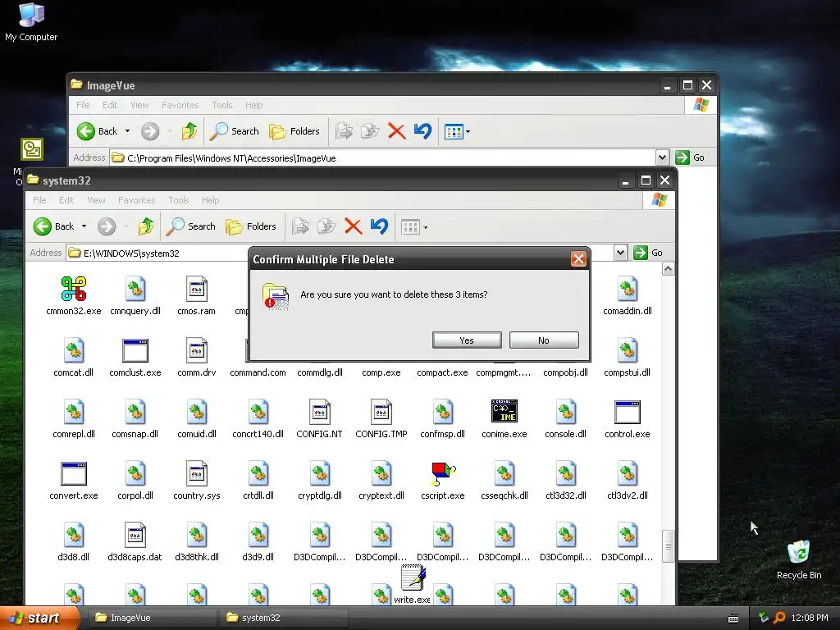This screenshot has width=840, height=630.
Task: Click Folders button in ImageVue toolbar
Action: [x=294, y=131]
